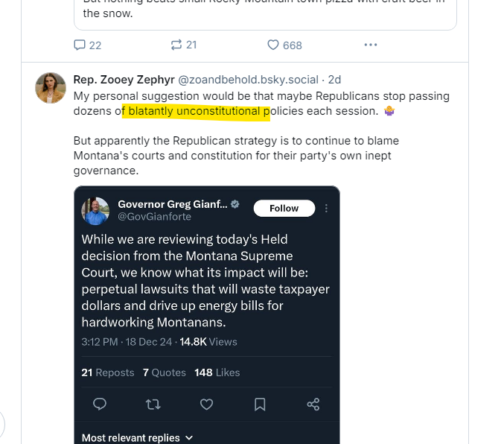Bookmark the embedded Gianforte tweet
This screenshot has height=444, width=504.
[x=260, y=404]
